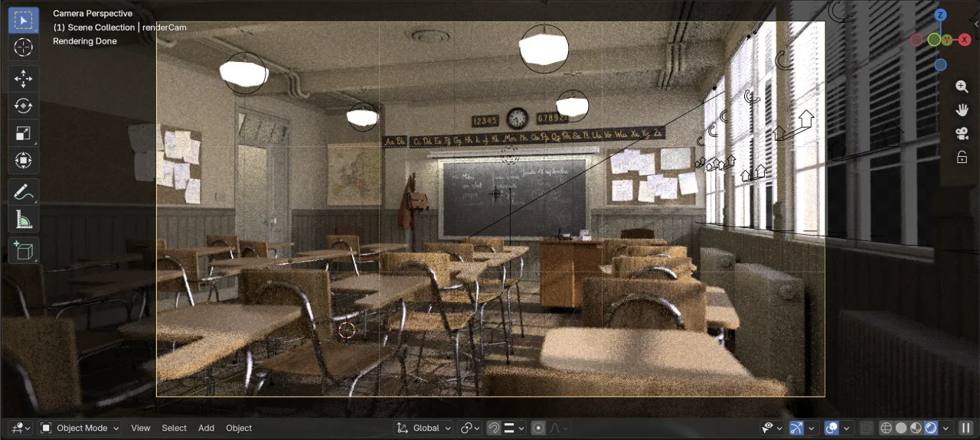This screenshot has height=440, width=980.
Task: Choose the Move tool
Action: click(x=24, y=79)
